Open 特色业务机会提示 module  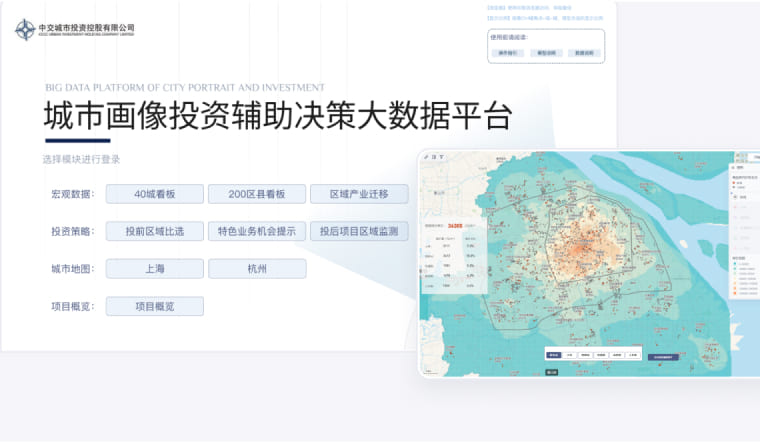[x=257, y=231]
